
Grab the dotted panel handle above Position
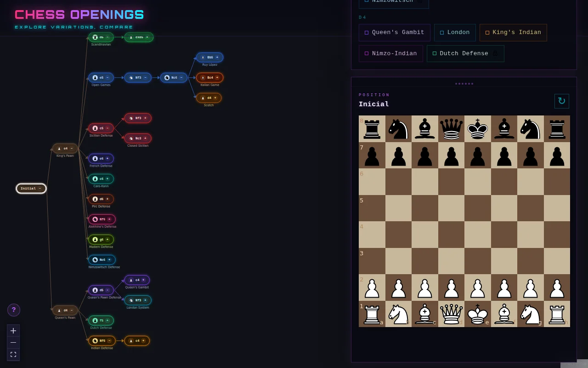tap(464, 84)
